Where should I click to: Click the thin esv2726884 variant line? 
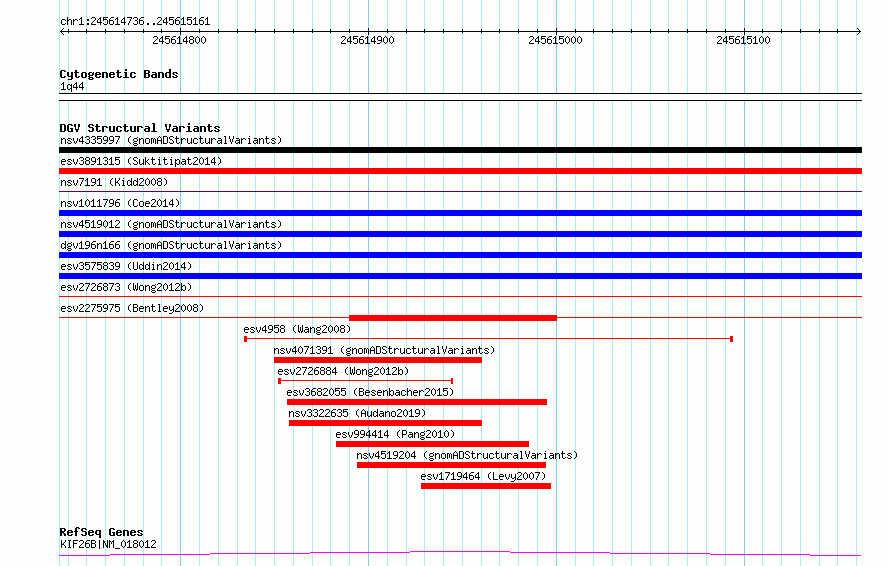tap(366, 381)
